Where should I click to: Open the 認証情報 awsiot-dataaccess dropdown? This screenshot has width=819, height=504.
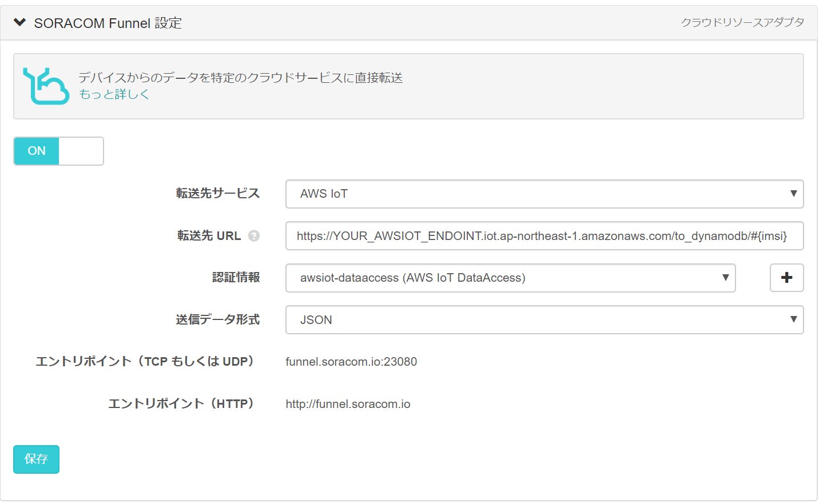coord(511,278)
